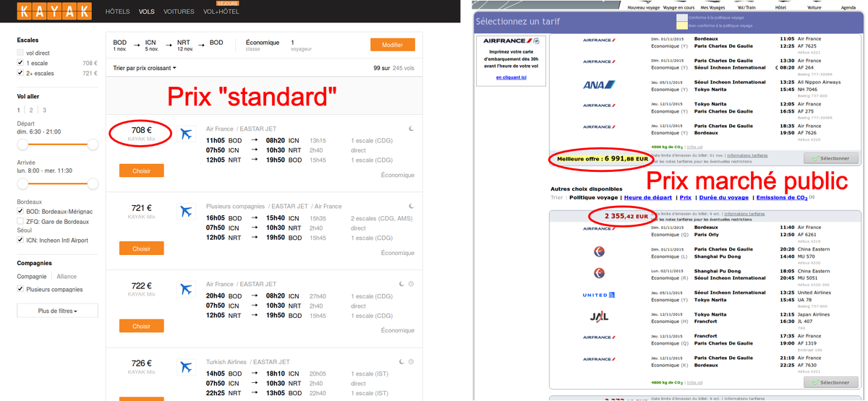Open Mes Voyages menu item
Screen dimensions: 868x401
713,7
